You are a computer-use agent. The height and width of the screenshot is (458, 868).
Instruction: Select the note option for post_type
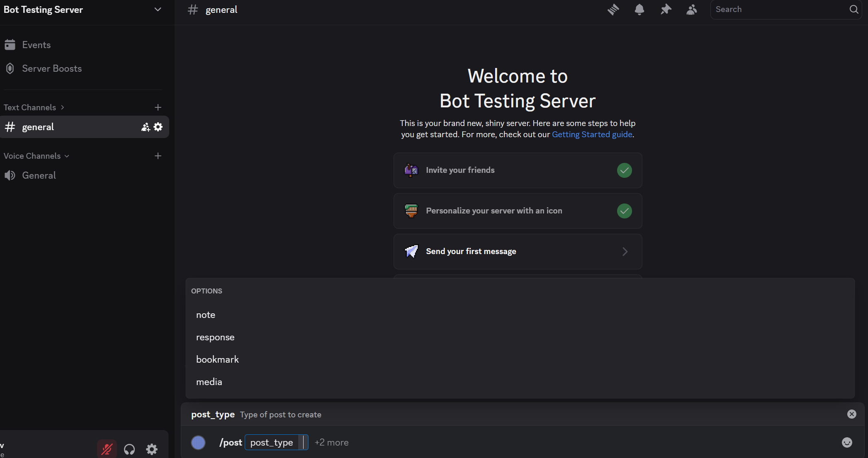click(x=206, y=315)
